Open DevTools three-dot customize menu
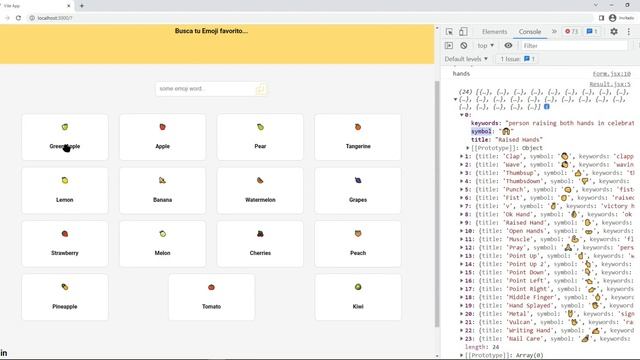 coord(629,31)
